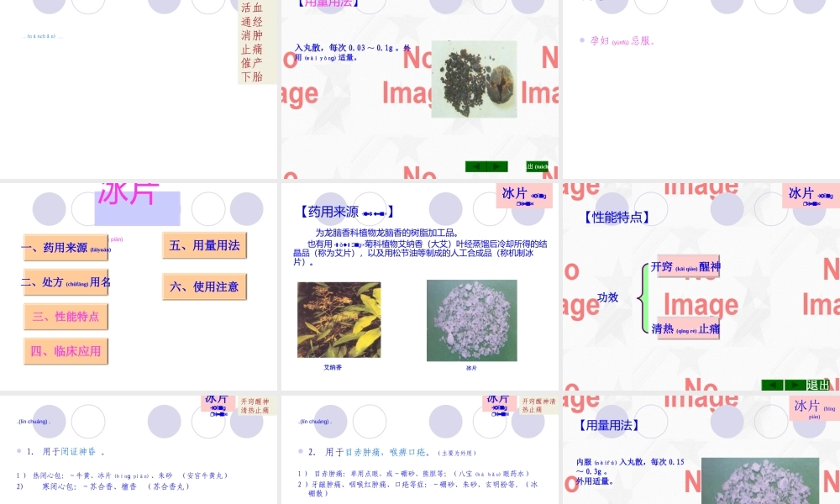Click the 四、临床应用 pink button
The height and width of the screenshot is (504, 840).
(69, 350)
